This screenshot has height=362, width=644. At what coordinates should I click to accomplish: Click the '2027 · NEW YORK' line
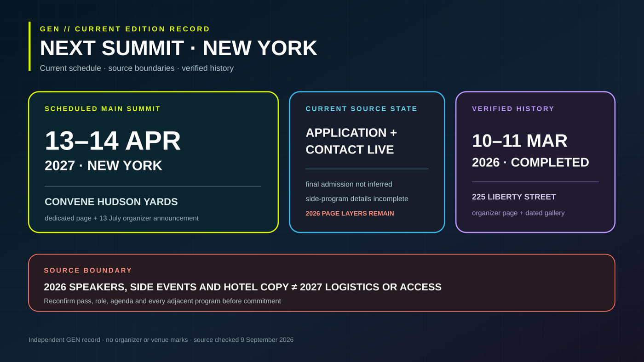coord(103,165)
